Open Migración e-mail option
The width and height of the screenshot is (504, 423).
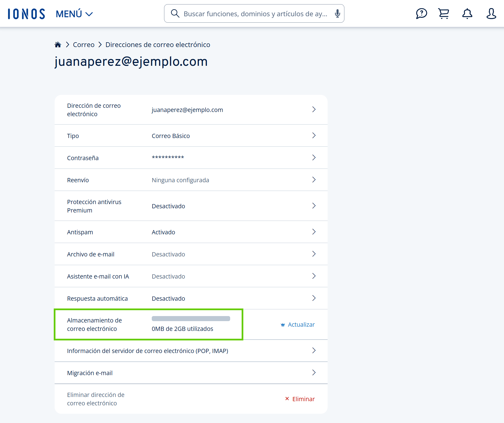tap(191, 373)
